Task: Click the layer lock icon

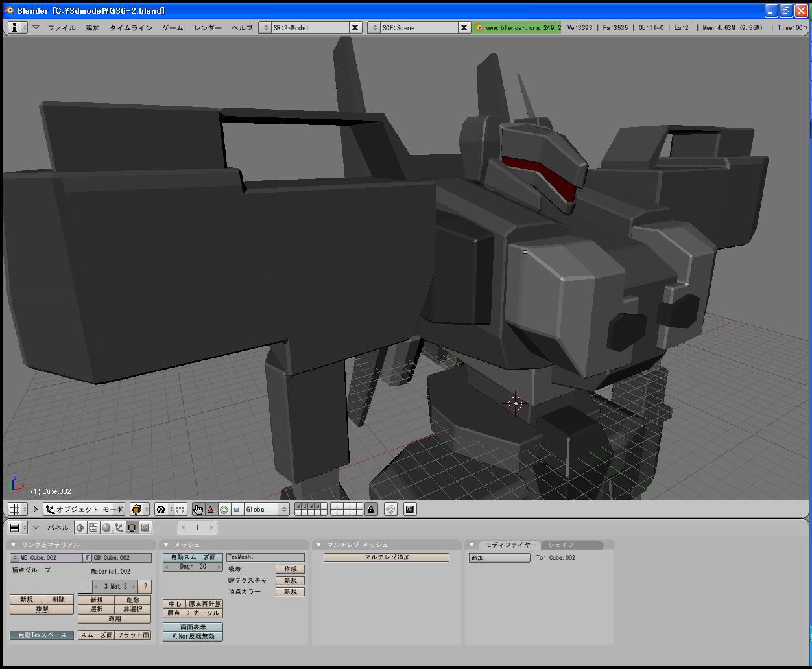Action: [x=371, y=510]
